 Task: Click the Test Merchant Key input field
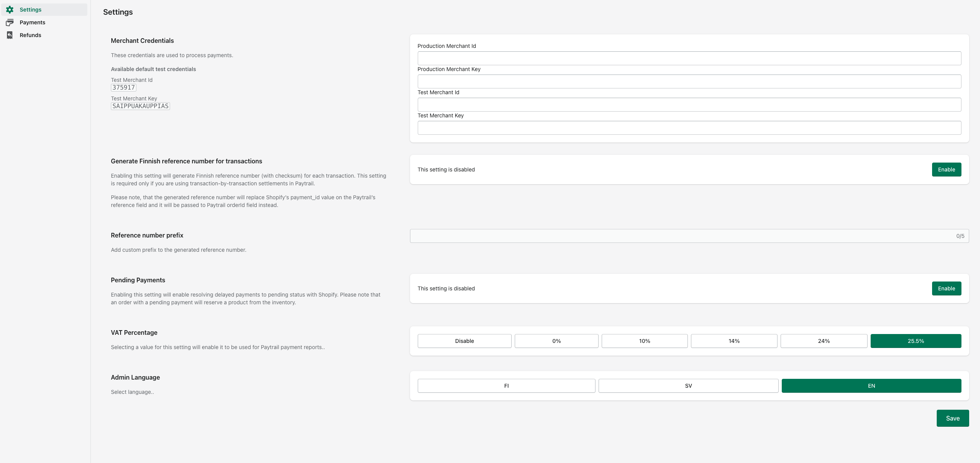689,127
